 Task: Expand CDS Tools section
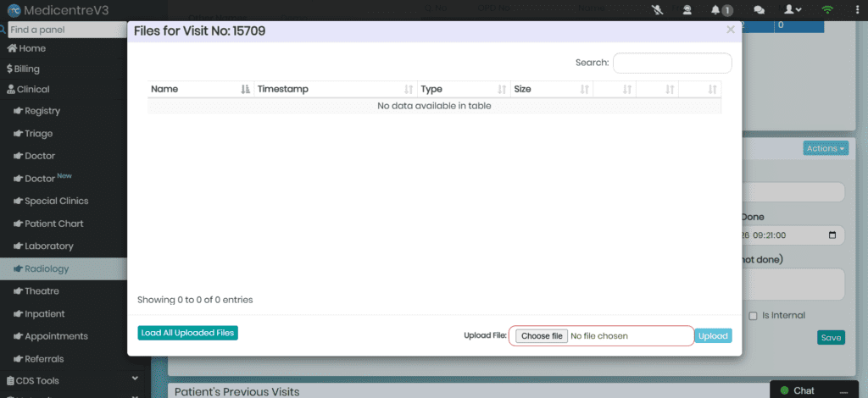pos(72,380)
